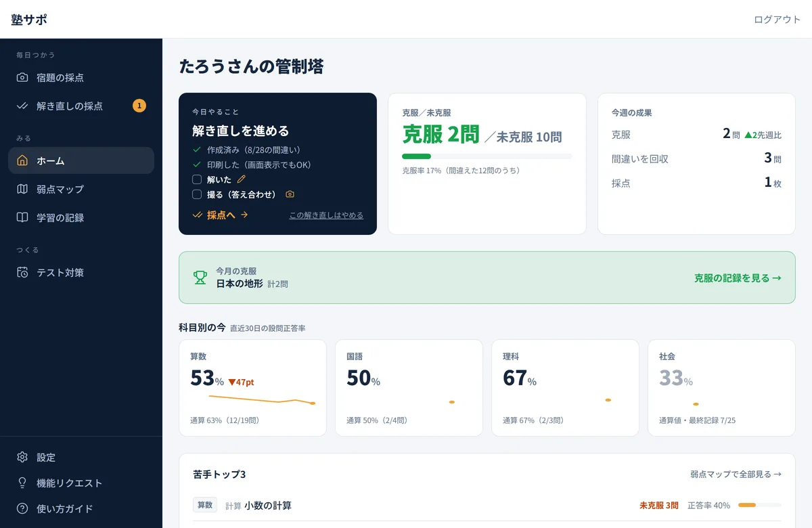Click 弱点マップで全部見る link

736,475
